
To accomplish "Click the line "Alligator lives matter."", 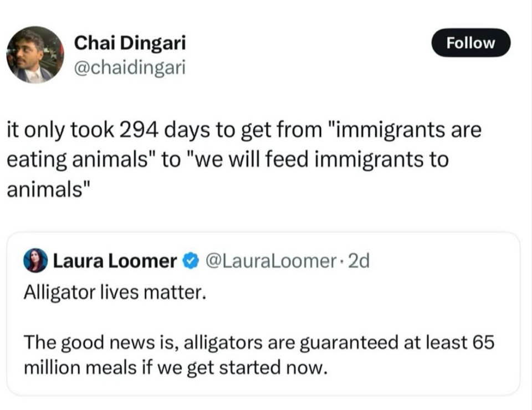I will tap(115, 293).
